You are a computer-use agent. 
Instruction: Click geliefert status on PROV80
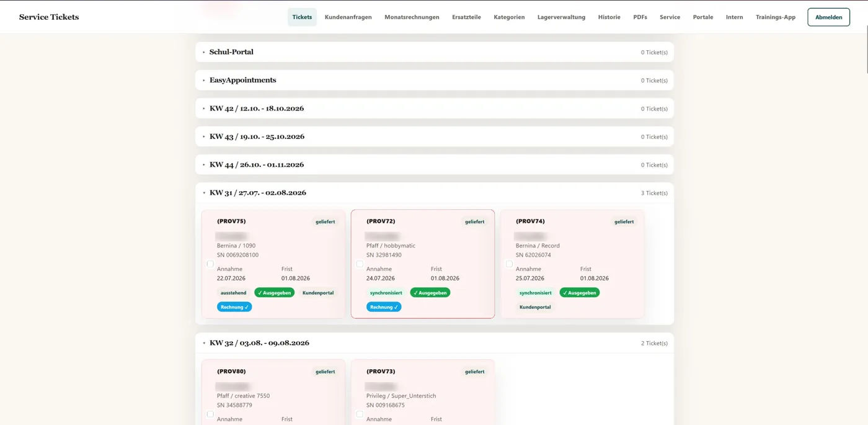coord(325,372)
